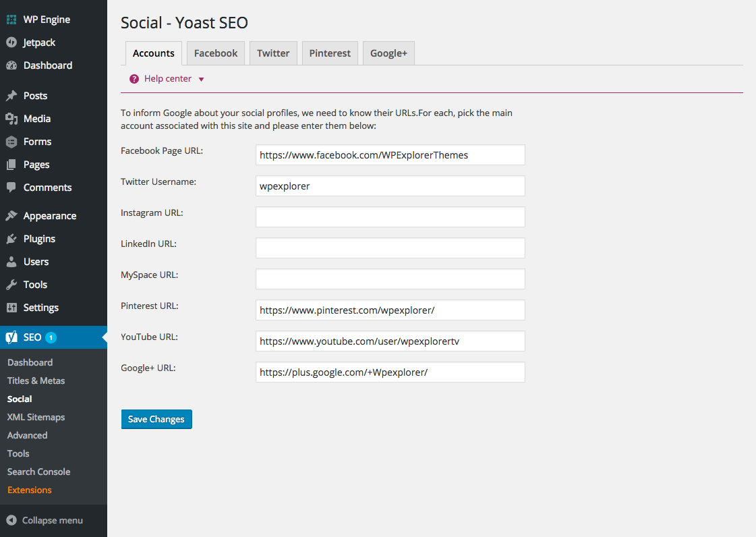Click the Media library icon
The height and width of the screenshot is (537, 756).
coord(11,119)
